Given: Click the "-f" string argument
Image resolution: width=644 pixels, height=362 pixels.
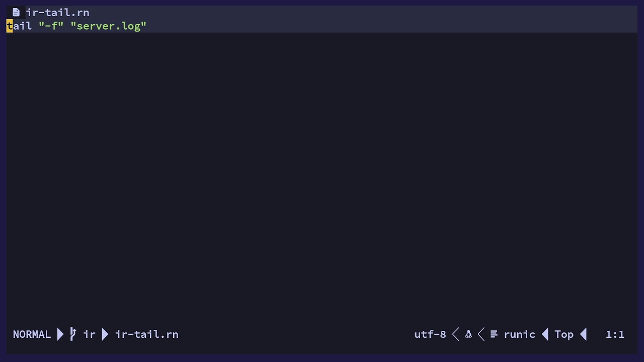Looking at the screenshot, I should pos(51,26).
